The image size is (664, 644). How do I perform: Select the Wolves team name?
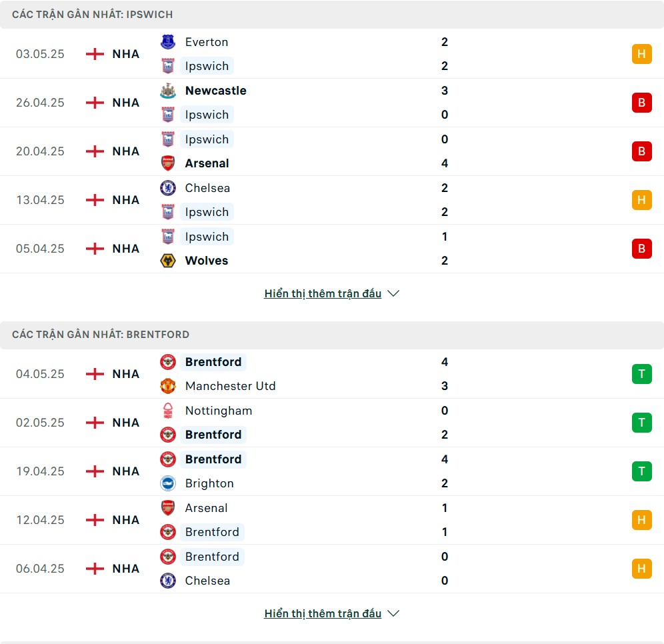(207, 261)
